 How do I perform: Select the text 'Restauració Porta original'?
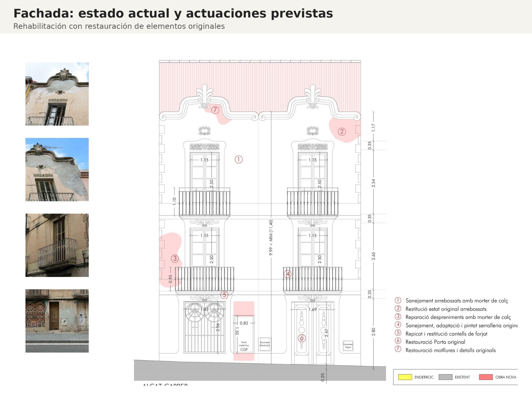pyautogui.click(x=435, y=342)
